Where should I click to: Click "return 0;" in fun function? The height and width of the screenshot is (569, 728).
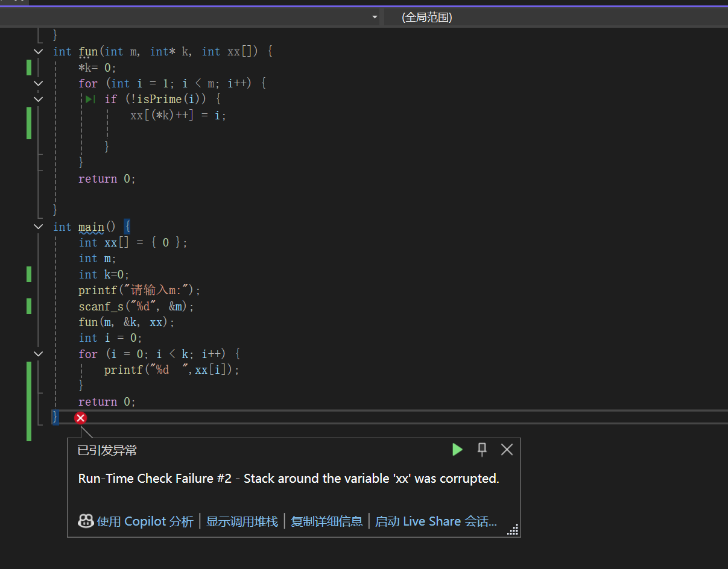(x=107, y=178)
